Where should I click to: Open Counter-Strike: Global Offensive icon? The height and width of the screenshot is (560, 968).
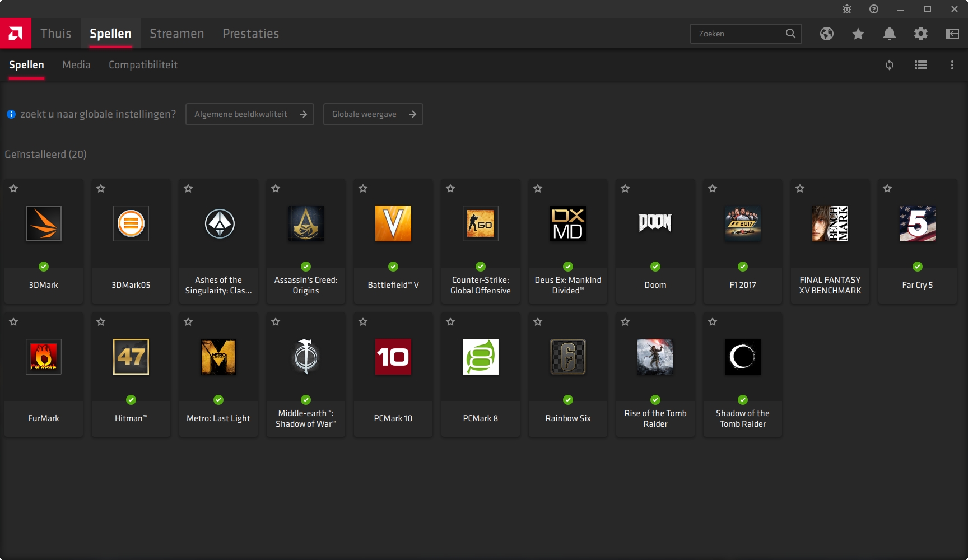point(481,223)
